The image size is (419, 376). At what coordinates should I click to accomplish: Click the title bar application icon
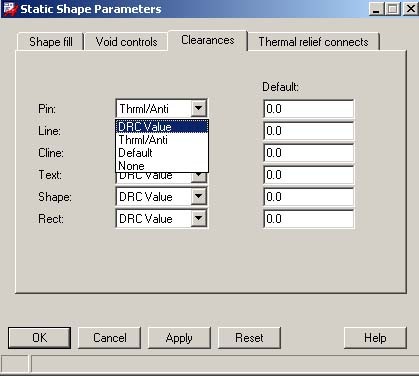click(x=10, y=9)
